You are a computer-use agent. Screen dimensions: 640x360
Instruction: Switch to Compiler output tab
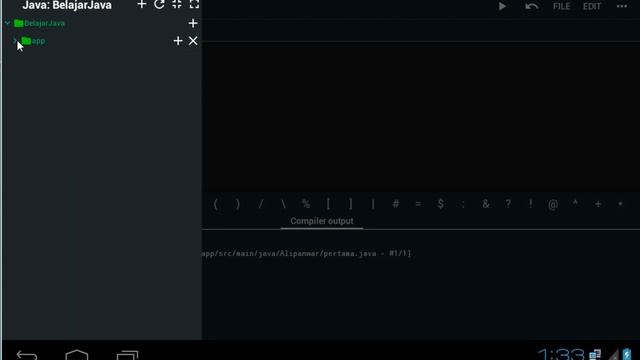coord(322,221)
